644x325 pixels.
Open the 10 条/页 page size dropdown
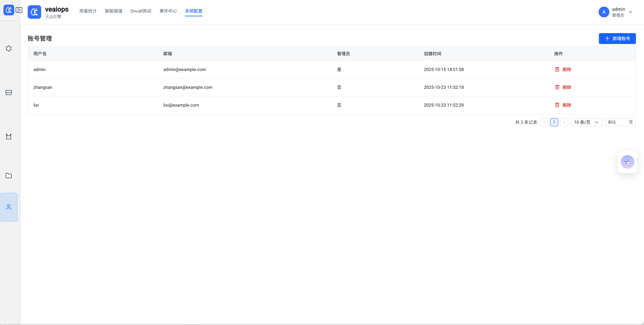586,122
